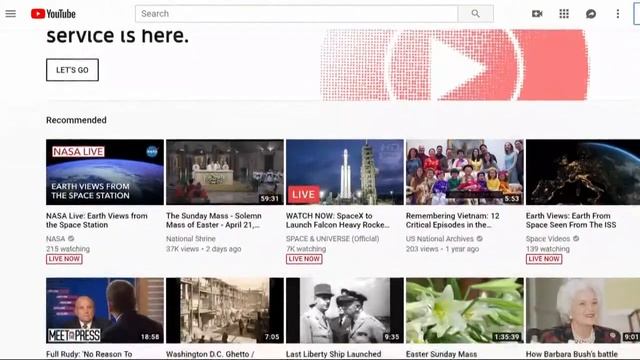The image size is (640, 360).
Task: Click the 'Recommended' section heading
Action: point(76,120)
